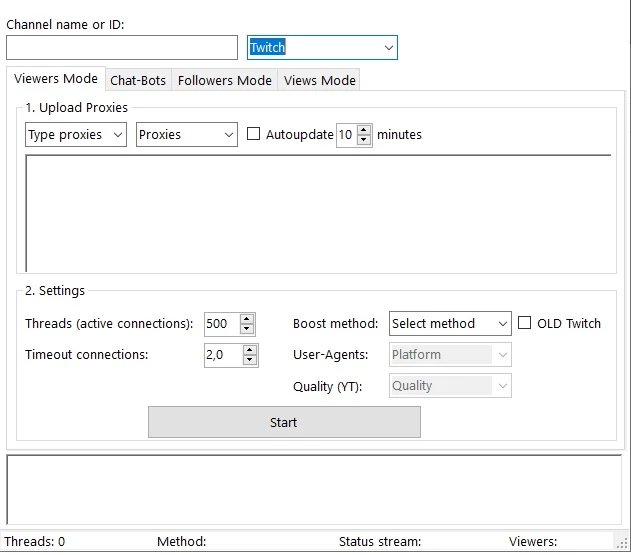The width and height of the screenshot is (631, 555).
Task: Enable the Autoupdate checkbox
Action: (253, 134)
